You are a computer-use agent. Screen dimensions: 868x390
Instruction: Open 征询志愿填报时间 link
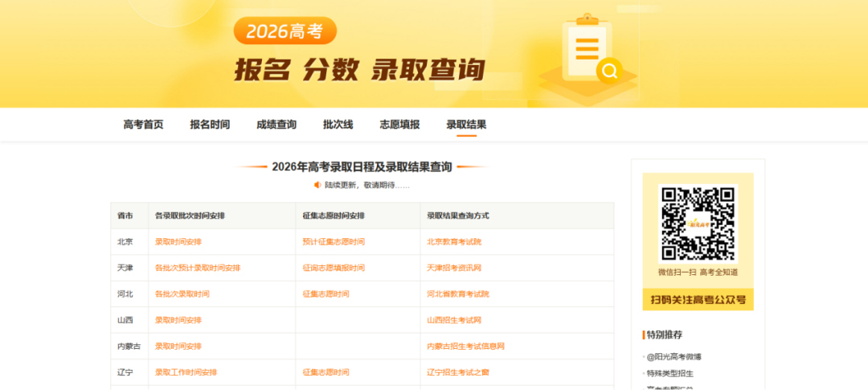(x=334, y=268)
